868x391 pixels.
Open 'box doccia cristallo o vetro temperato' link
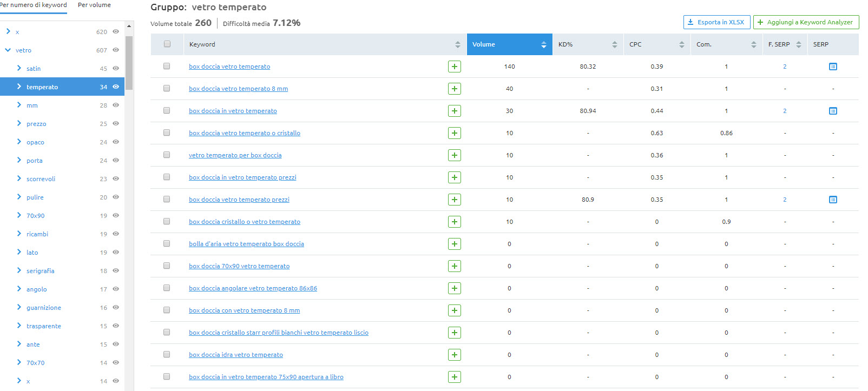245,222
